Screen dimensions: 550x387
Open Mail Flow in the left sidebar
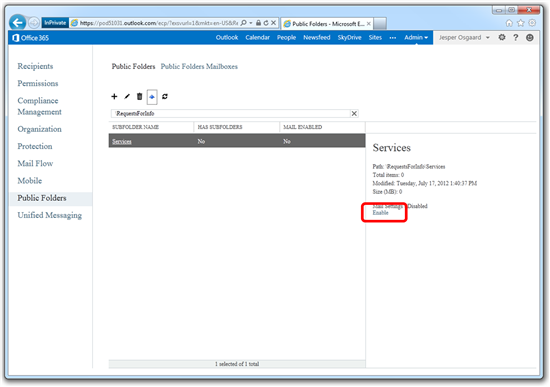(x=35, y=164)
